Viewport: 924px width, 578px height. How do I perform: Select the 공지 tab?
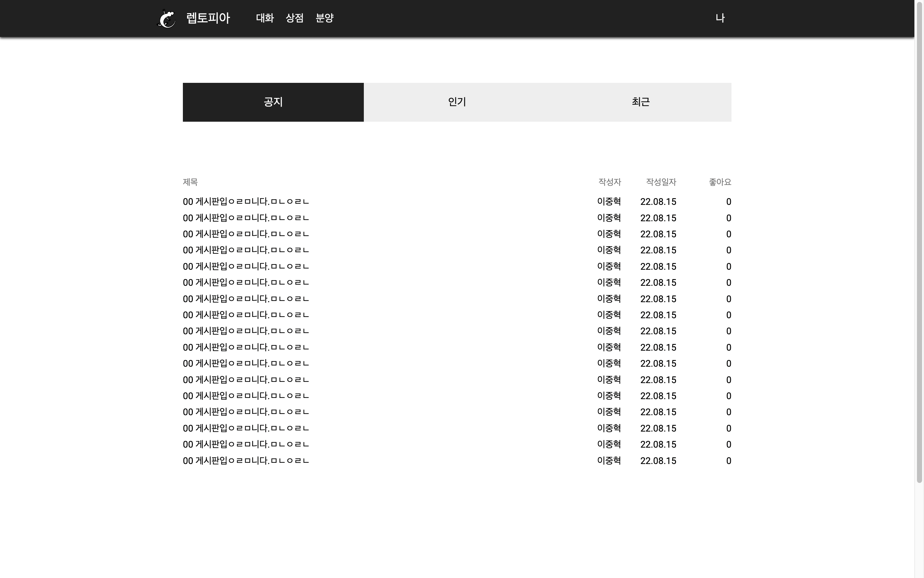click(273, 102)
